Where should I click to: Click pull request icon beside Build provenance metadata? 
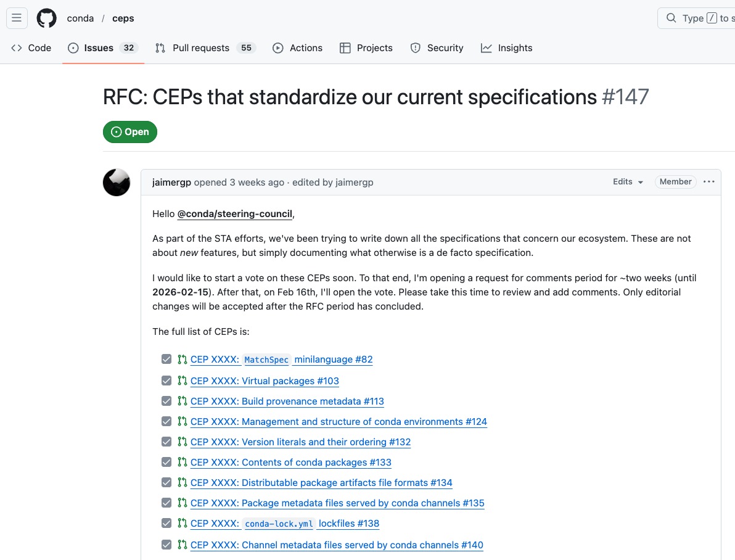(182, 401)
